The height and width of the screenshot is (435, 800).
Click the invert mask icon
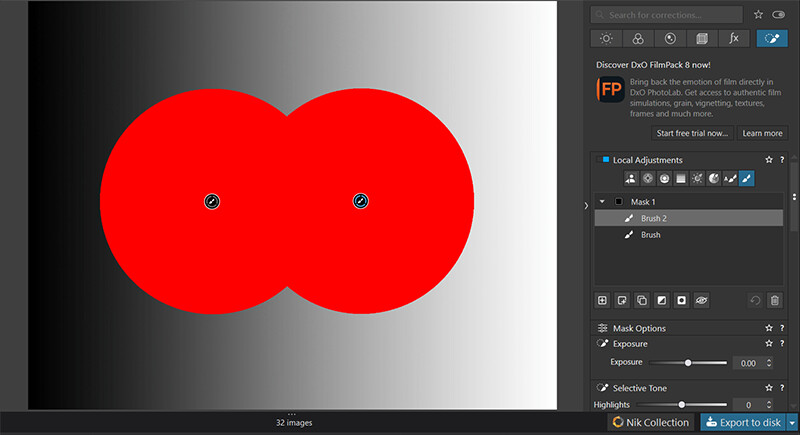(x=662, y=300)
